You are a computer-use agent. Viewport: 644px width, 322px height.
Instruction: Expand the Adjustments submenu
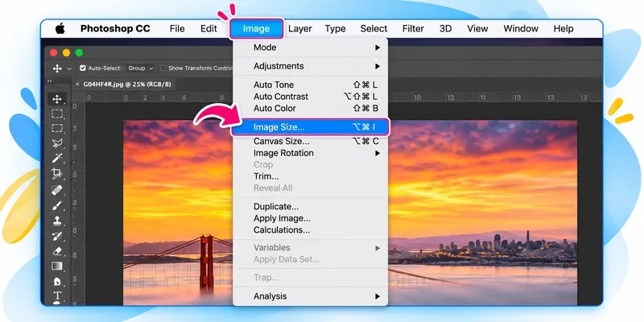click(311, 66)
